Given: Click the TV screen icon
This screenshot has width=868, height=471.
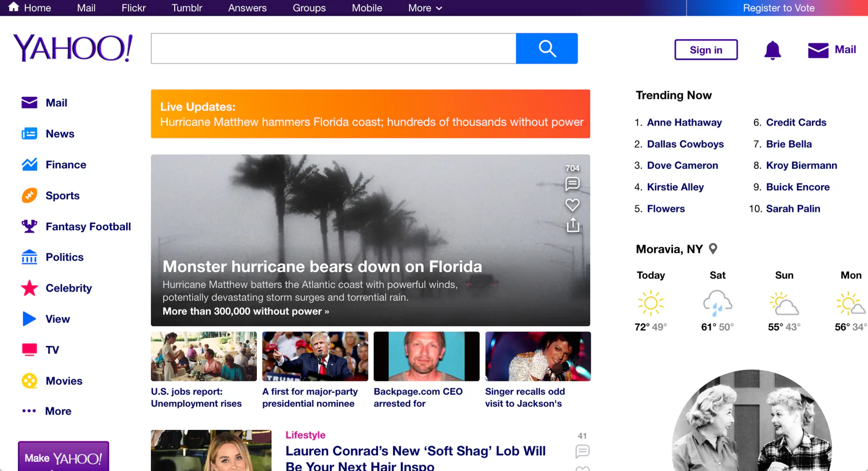Looking at the screenshot, I should tap(30, 349).
